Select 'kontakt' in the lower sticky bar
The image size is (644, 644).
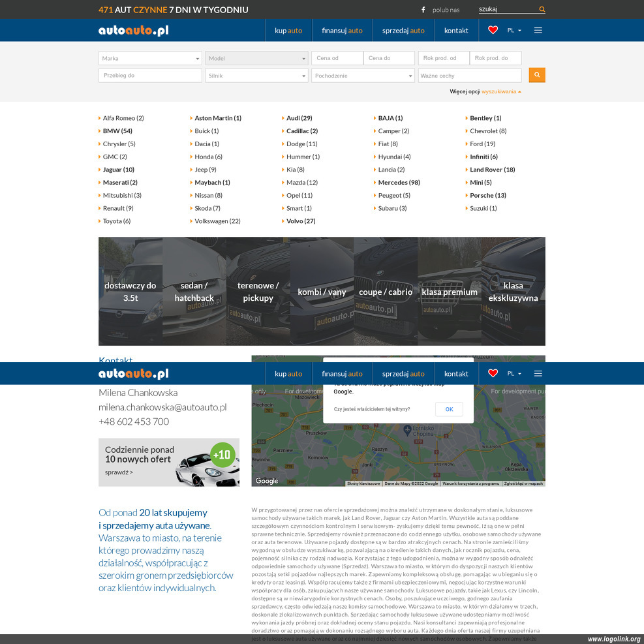pos(456,374)
